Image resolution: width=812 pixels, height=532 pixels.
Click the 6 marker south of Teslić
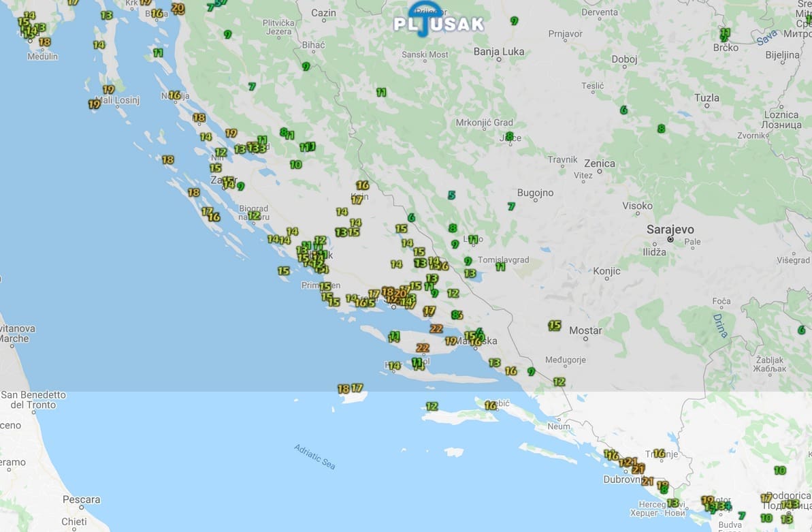[623, 110]
